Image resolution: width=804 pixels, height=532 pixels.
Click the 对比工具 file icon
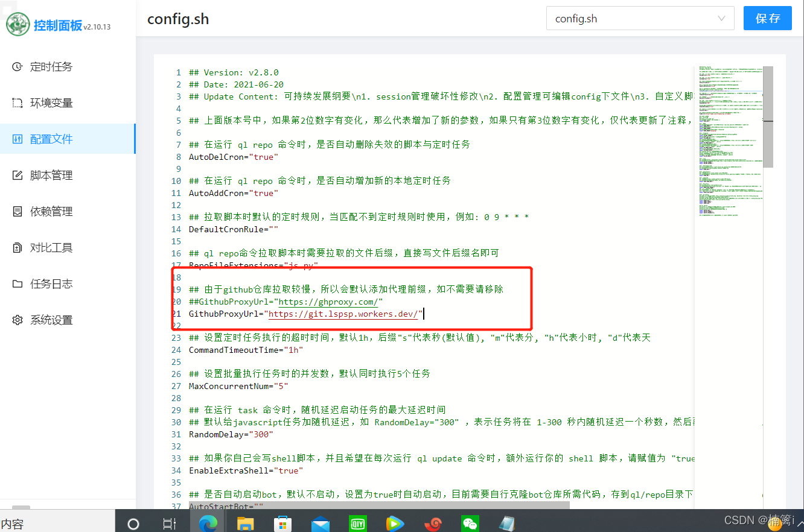point(18,248)
